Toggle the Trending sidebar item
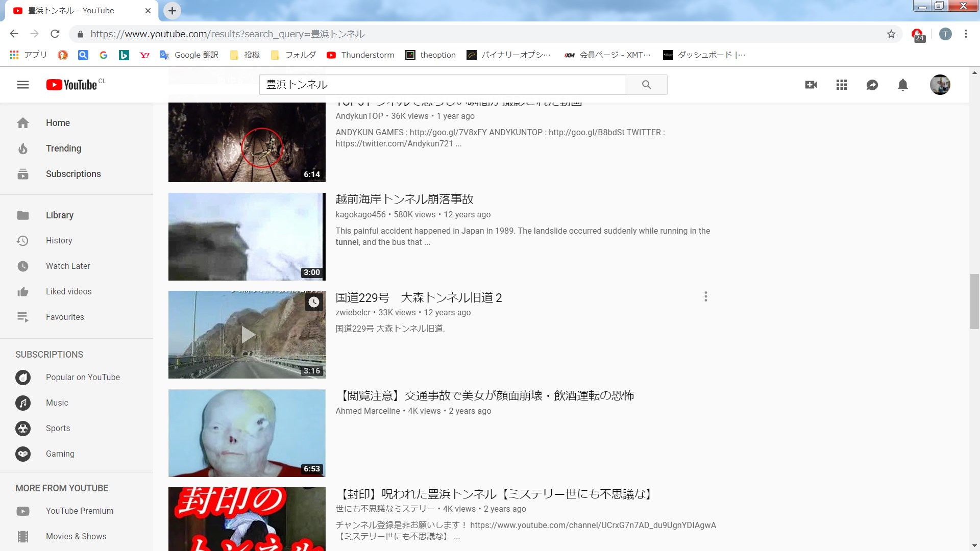980x551 pixels. [63, 148]
